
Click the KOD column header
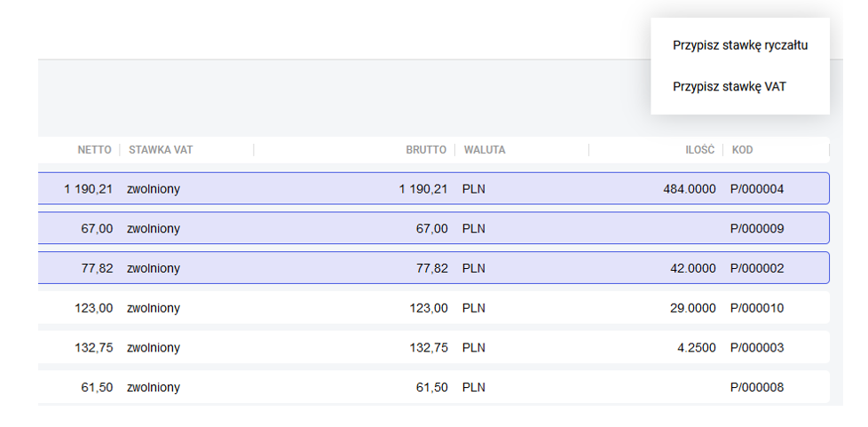[x=742, y=150]
